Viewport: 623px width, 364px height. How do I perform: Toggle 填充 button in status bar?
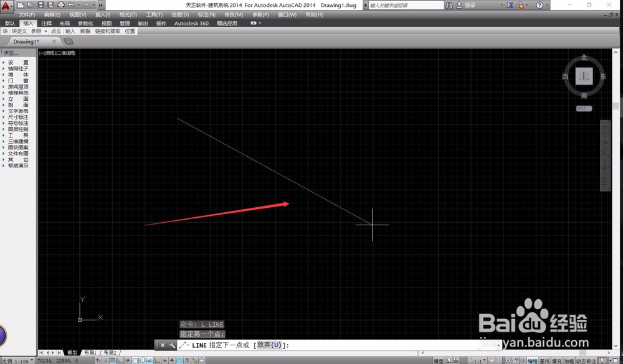click(x=557, y=361)
